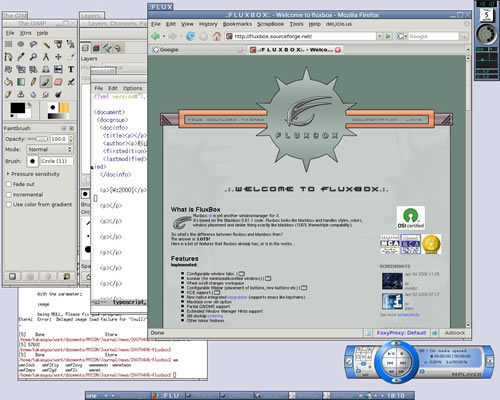Expand Pressure sensitivity options
500x400 pixels.
click(x=8, y=174)
